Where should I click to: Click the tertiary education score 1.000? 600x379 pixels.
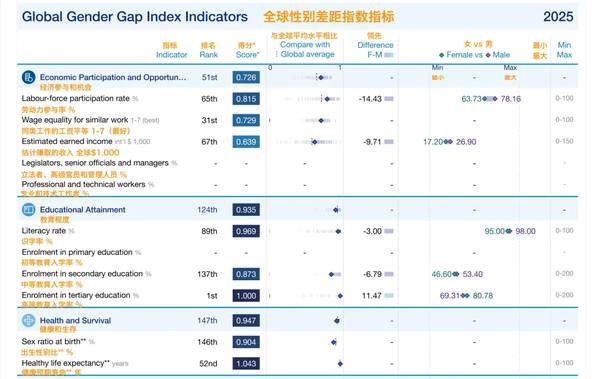point(246,296)
